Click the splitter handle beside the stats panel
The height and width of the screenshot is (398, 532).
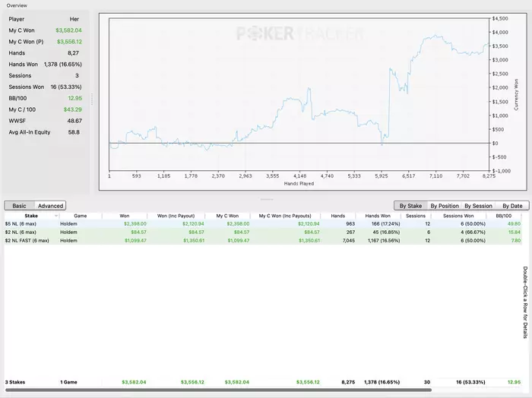(92, 99)
